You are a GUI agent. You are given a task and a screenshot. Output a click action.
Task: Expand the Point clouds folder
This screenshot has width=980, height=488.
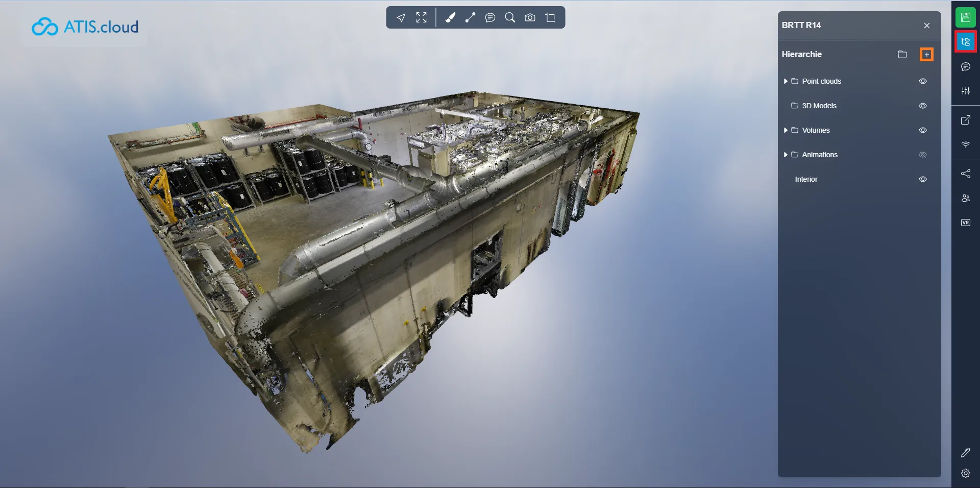tap(786, 81)
